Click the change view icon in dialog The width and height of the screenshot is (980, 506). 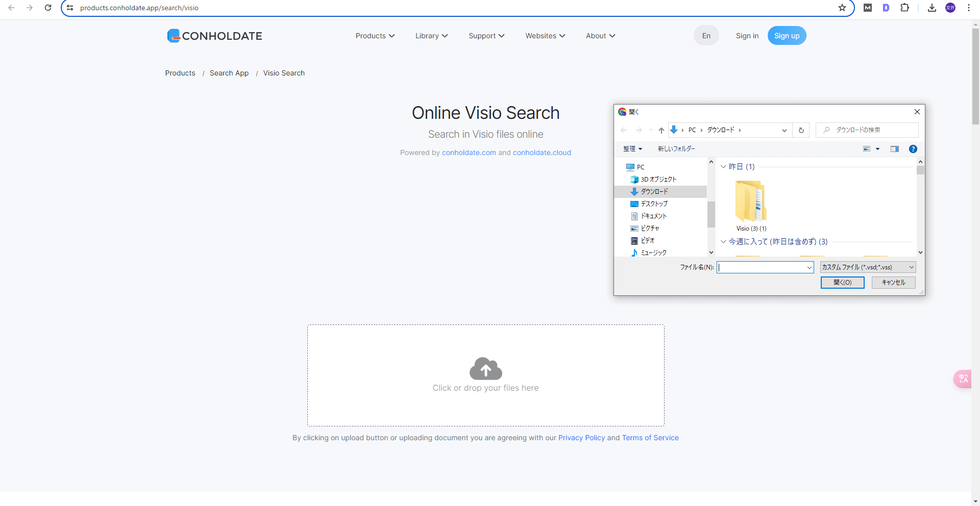coord(867,149)
